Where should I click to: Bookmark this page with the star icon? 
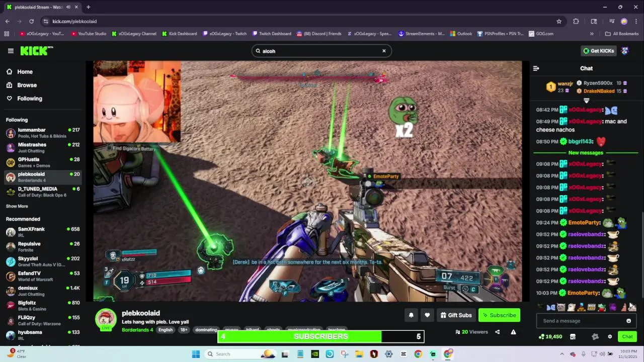[559, 21]
